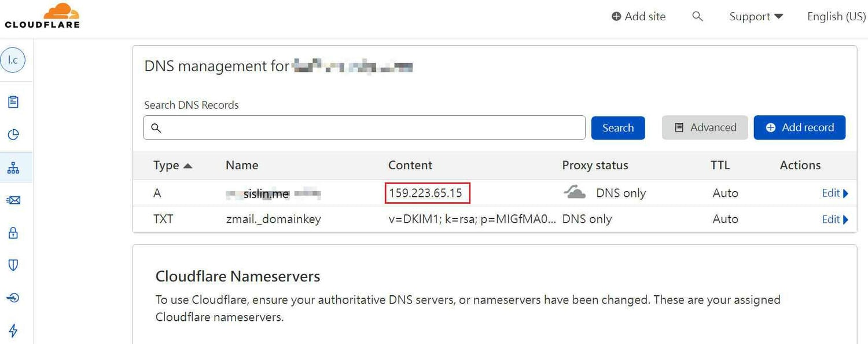
Task: Click the TXT type cell
Action: coord(163,219)
